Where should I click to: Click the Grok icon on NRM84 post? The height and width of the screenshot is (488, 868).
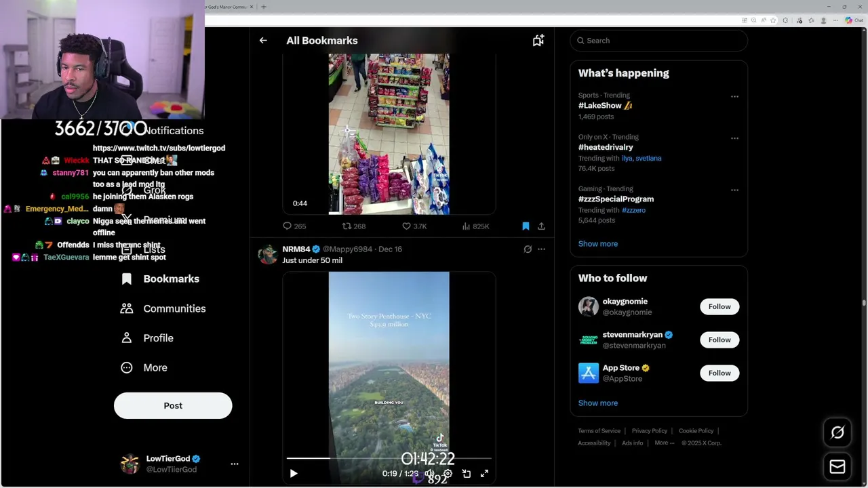tap(528, 249)
